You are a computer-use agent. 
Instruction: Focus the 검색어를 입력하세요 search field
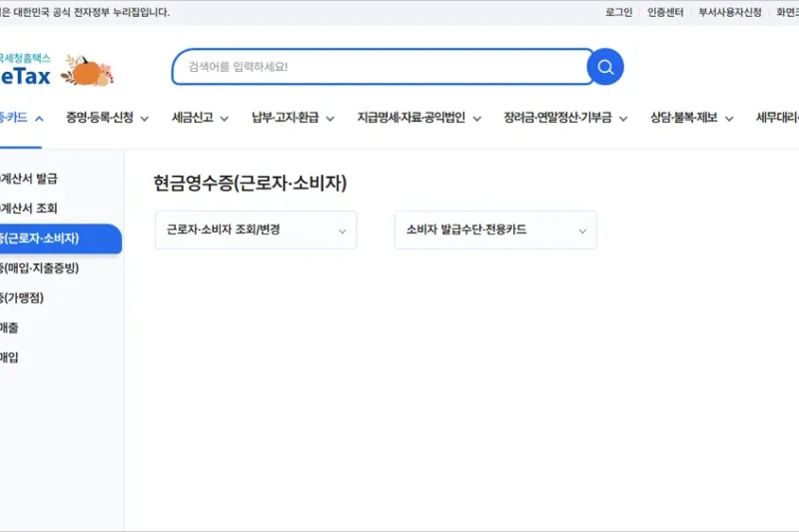click(383, 67)
